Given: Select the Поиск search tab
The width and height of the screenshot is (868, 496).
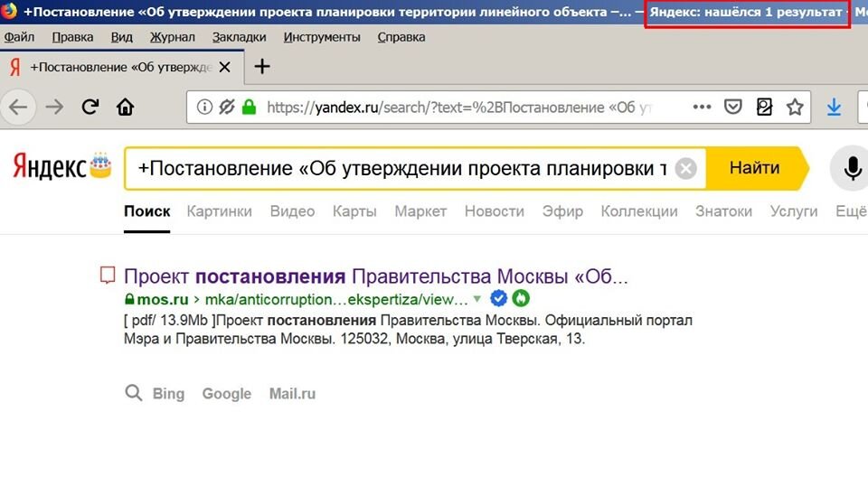Looking at the screenshot, I should coord(146,211).
